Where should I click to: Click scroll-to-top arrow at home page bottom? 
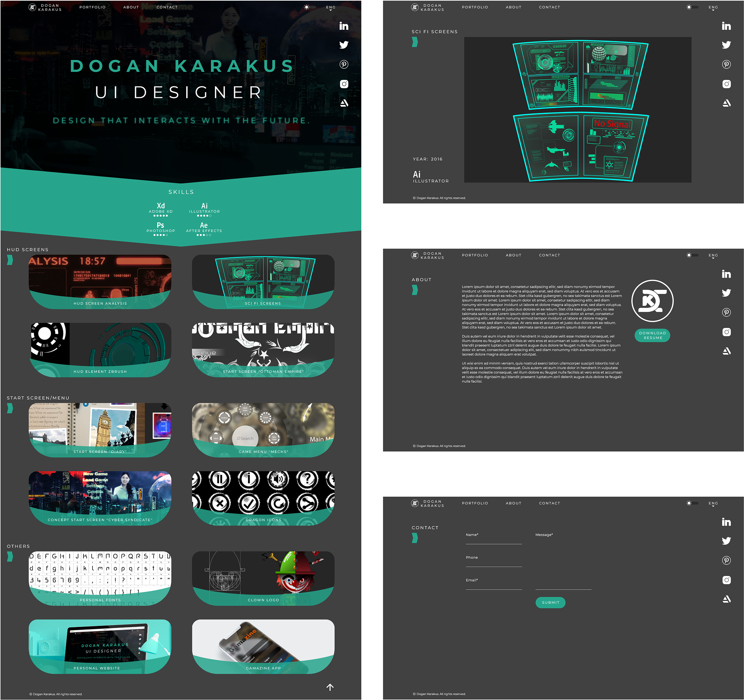point(330,687)
